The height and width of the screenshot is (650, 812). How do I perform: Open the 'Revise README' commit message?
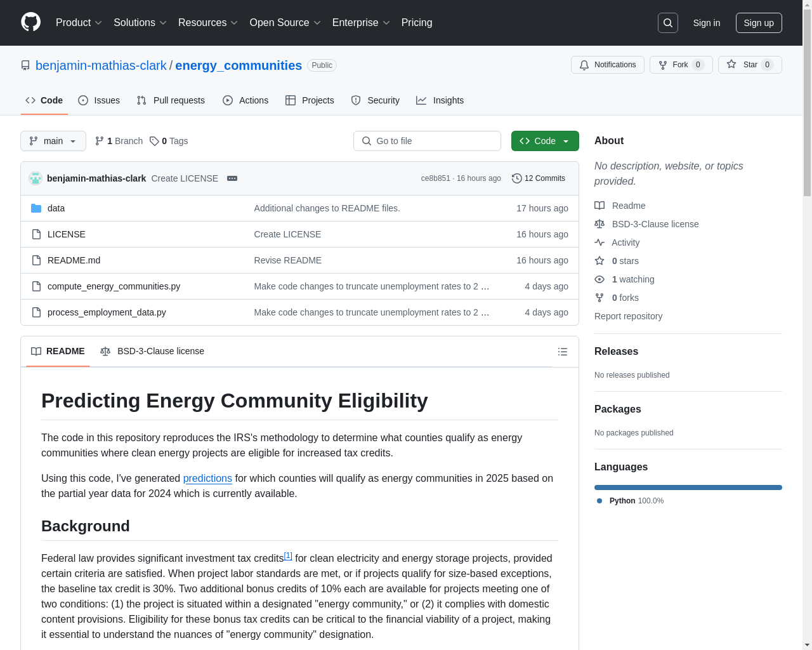coord(287,260)
